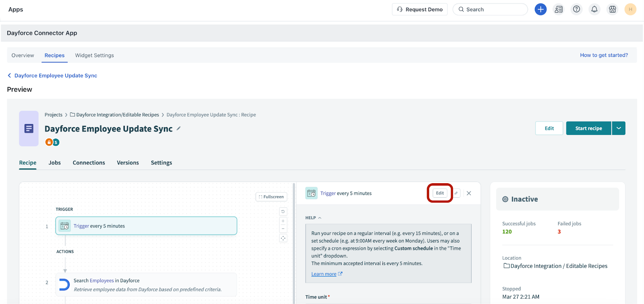644x304 pixels.
Task: Click the recipe document icon beside title
Action: click(29, 128)
